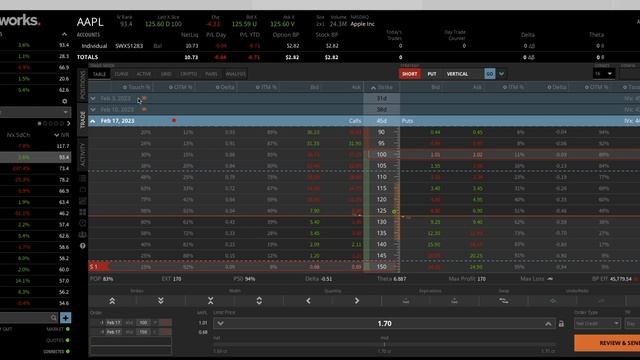Screen dimensions: 640x360
Task: Raise limit price with up chevron
Action: 548,324
